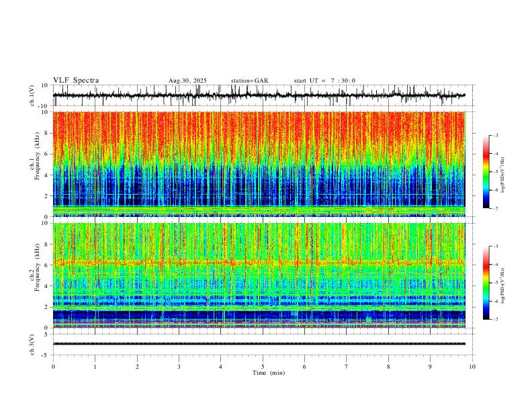Image resolution: width=532 pixels, height=411 pixels.
Task: Click time axis tick label "9"
Action: click(430, 367)
